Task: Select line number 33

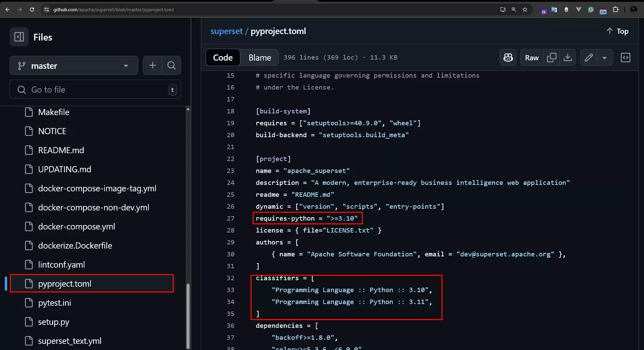Action: tap(230, 290)
